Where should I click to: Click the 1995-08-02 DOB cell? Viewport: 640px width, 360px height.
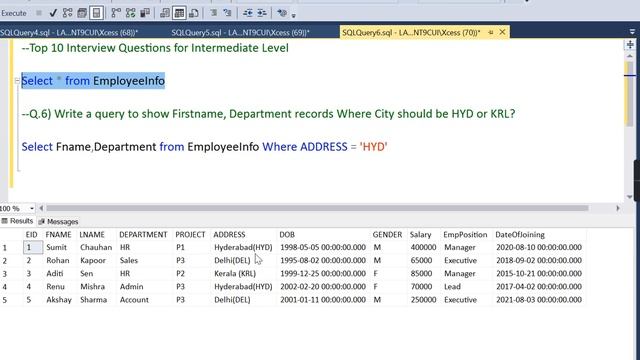point(323,260)
